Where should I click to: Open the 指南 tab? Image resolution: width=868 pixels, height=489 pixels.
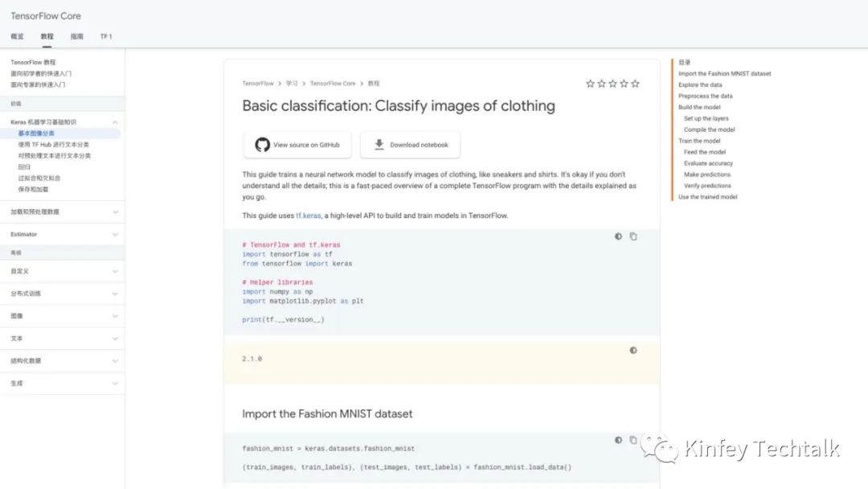77,36
